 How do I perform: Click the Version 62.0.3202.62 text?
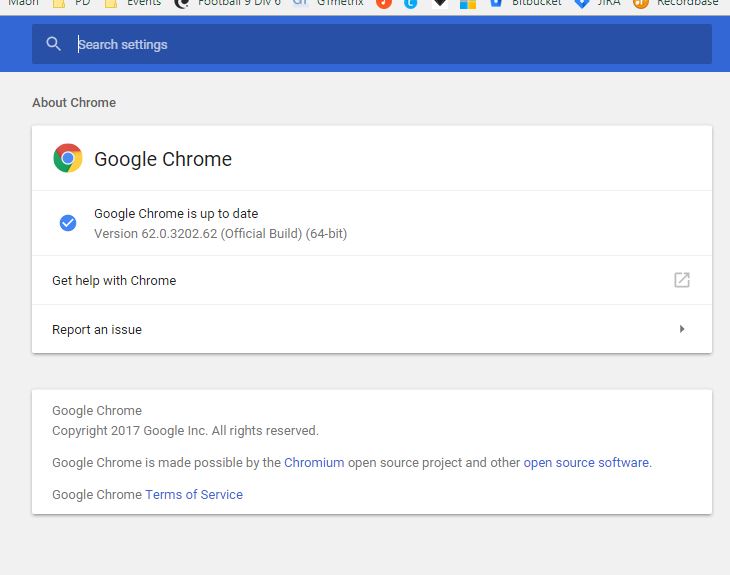[221, 234]
